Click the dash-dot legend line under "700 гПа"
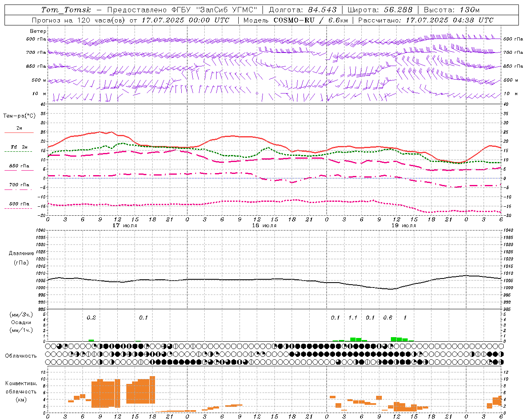The height and width of the screenshot is (420, 525). click(x=18, y=189)
